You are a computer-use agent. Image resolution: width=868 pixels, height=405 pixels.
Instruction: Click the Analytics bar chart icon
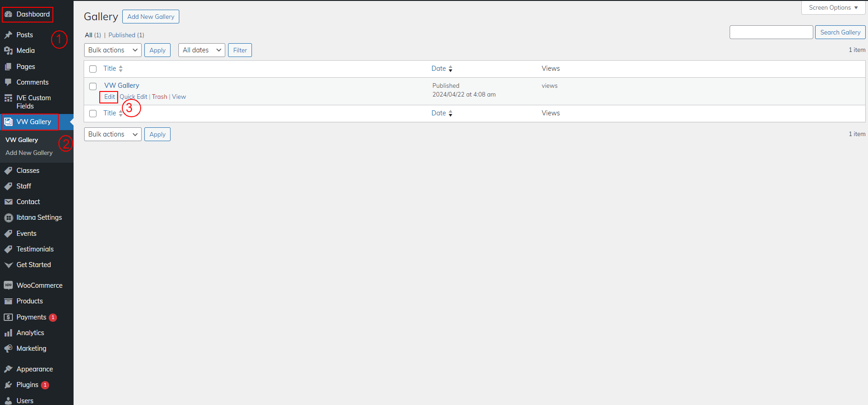(x=8, y=333)
